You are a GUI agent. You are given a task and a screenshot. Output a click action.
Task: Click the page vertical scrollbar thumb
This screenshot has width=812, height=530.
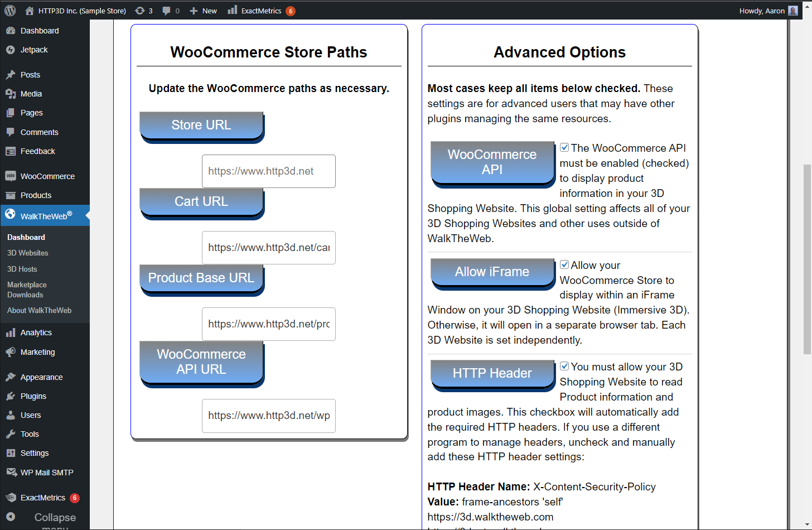807,259
